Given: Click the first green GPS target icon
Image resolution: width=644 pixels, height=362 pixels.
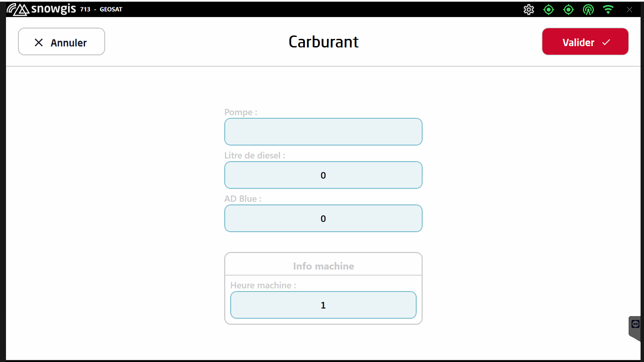Looking at the screenshot, I should (x=548, y=9).
